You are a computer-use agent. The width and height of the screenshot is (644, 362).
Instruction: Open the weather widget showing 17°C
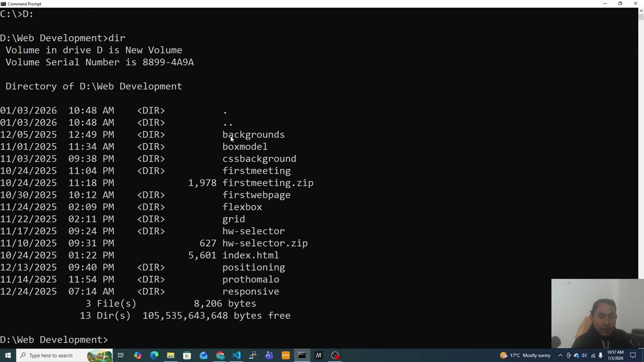tap(525, 355)
